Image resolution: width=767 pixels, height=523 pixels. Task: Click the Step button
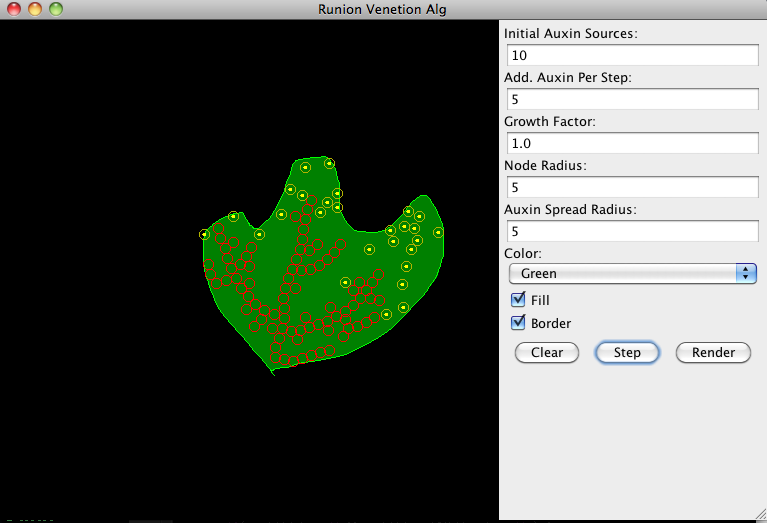coord(627,352)
